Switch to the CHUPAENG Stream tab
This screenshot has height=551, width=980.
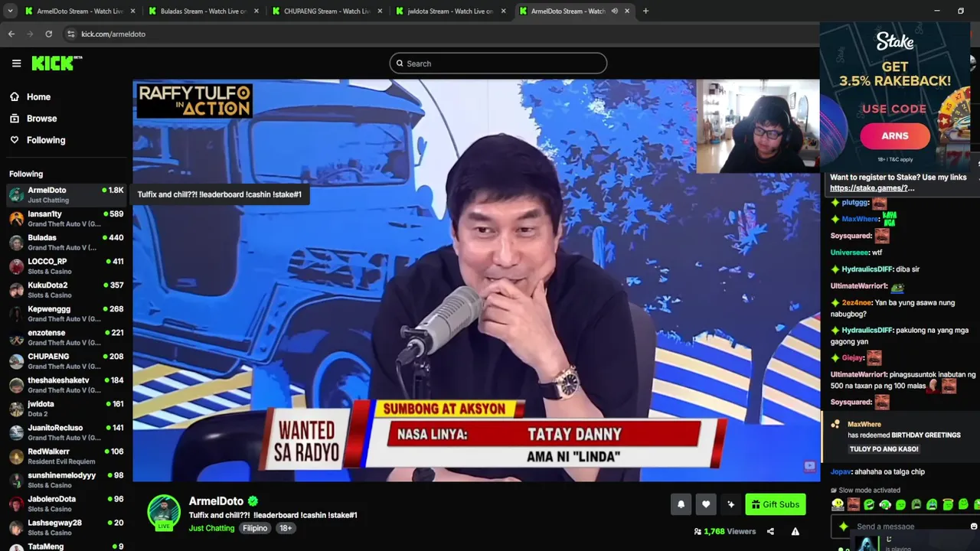click(x=327, y=11)
